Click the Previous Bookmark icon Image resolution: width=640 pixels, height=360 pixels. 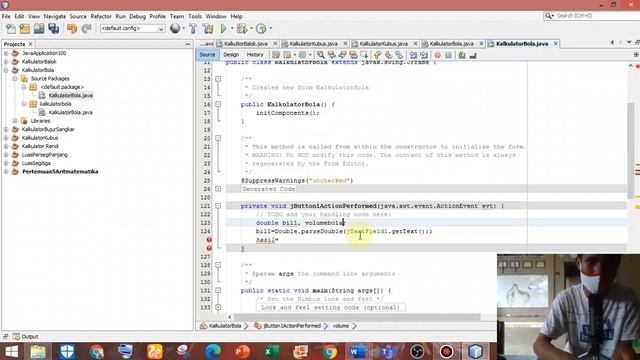tap(377, 55)
